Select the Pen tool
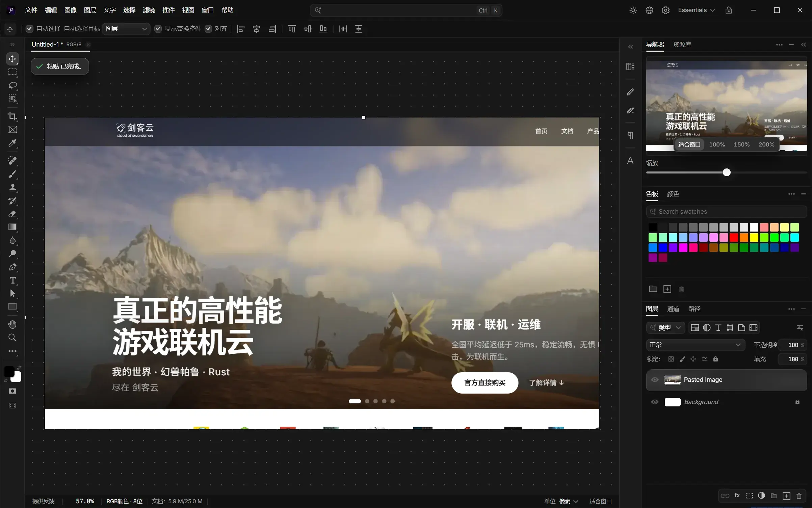 tap(12, 267)
